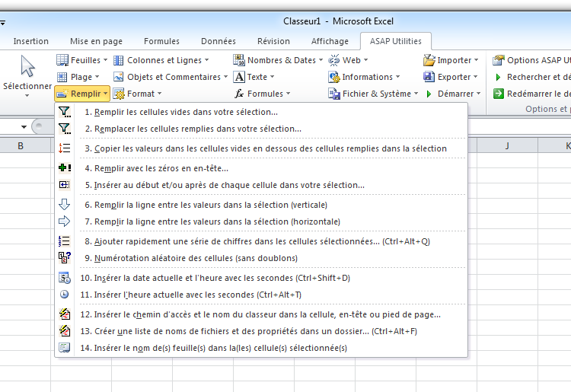Viewport: 571px width, 392px height.
Task: Click funnel icon beside 'Remplacer les cellules remplies'
Action: [x=65, y=129]
